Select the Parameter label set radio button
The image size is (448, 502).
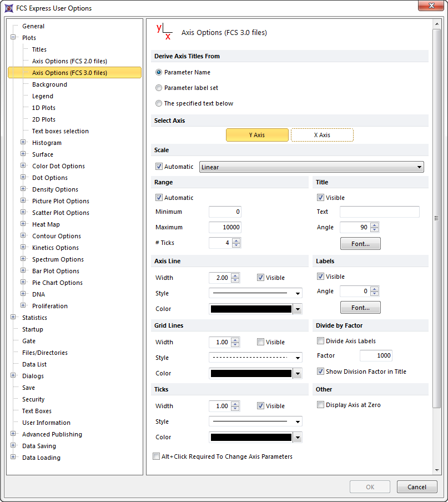(x=159, y=88)
